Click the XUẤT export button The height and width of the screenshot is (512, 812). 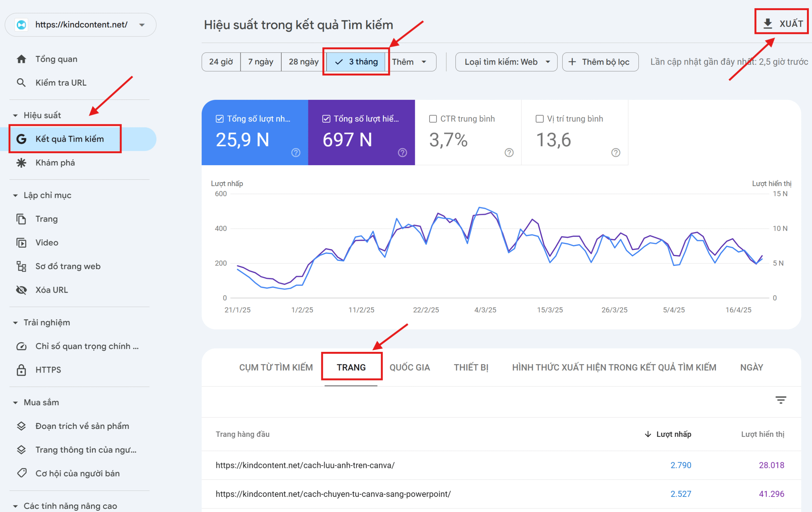782,23
